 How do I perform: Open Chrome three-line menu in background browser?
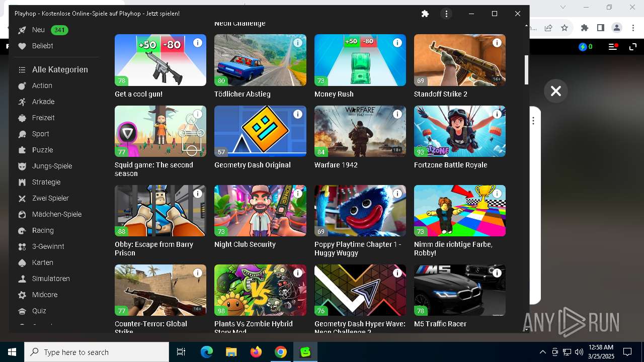pyautogui.click(x=613, y=47)
